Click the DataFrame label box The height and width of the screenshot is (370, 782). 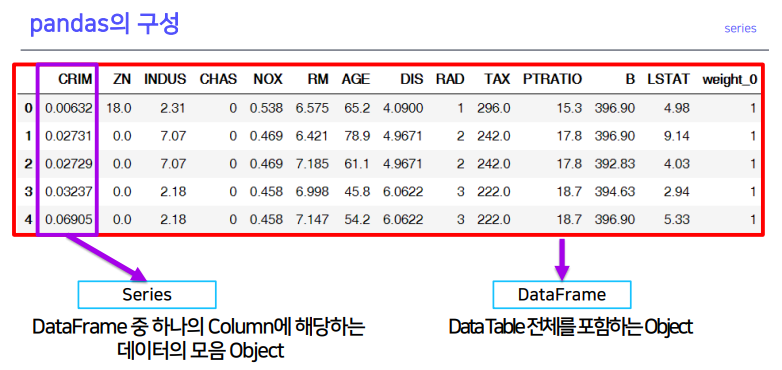[562, 295]
